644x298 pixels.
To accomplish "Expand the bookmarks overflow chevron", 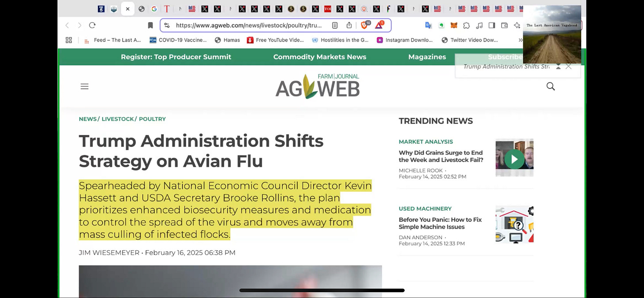I will (x=521, y=40).
